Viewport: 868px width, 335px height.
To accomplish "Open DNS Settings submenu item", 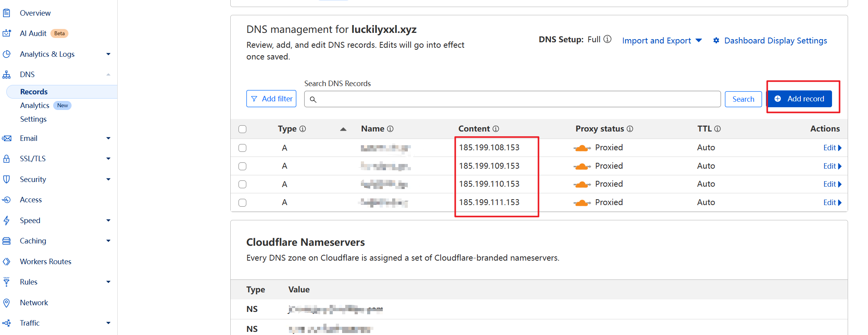I will [33, 119].
